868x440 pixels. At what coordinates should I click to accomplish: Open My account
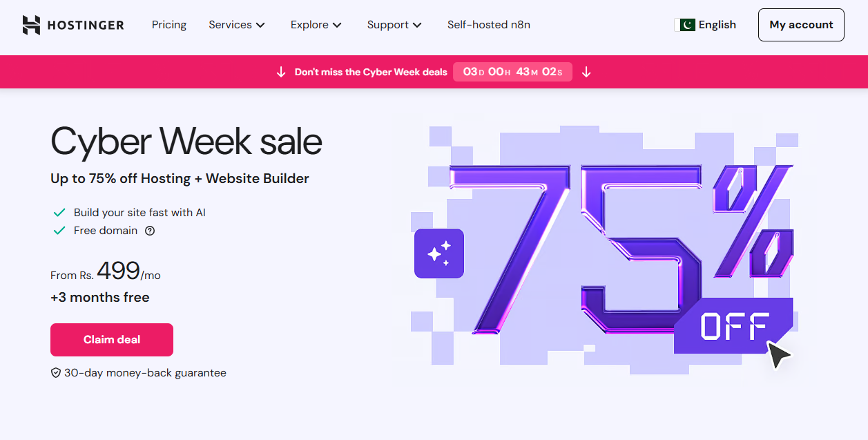click(801, 24)
